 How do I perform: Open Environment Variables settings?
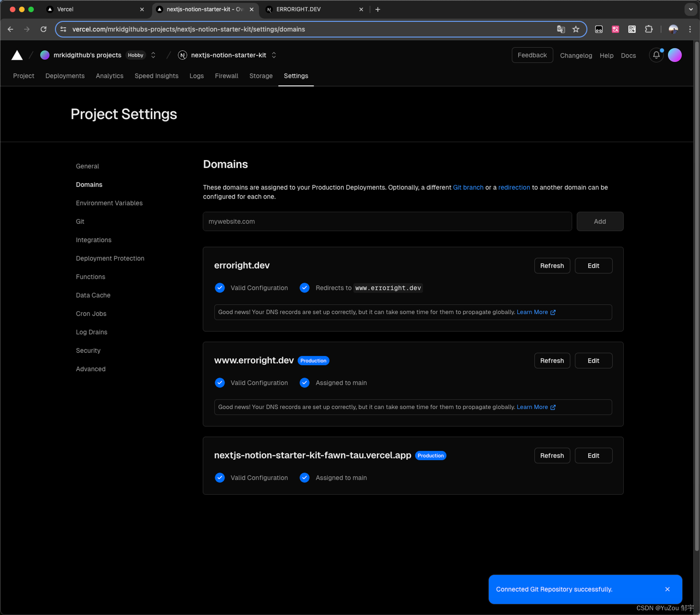coord(109,203)
